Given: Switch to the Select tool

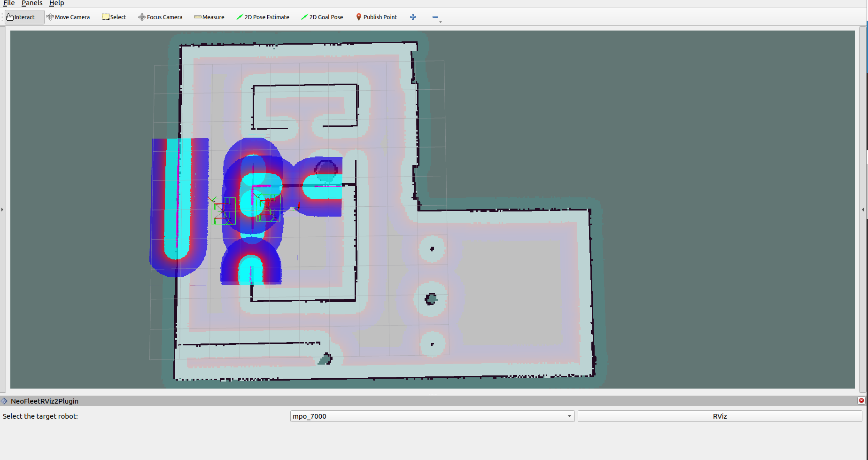Looking at the screenshot, I should [114, 17].
